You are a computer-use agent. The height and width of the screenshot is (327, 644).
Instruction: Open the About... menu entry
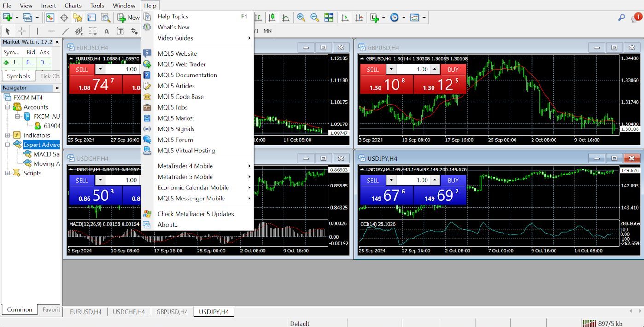click(197, 225)
